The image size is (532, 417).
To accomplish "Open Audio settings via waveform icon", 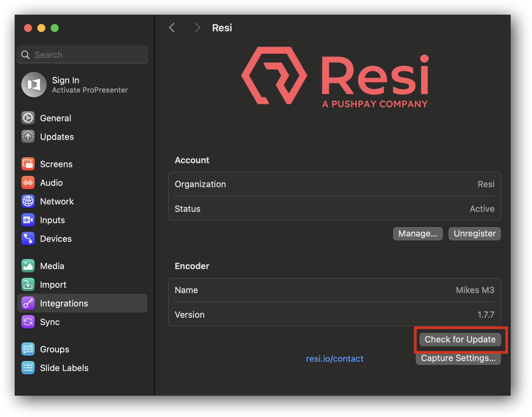I will (28, 183).
